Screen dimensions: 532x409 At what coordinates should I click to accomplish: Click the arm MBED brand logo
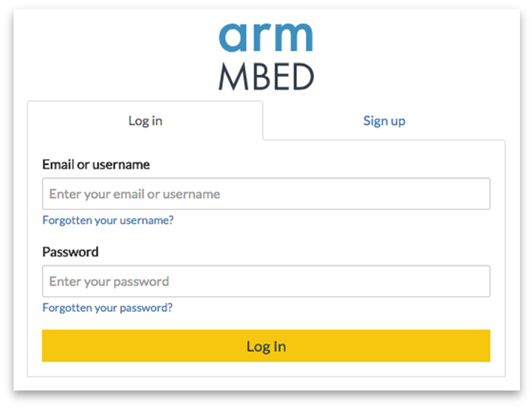pyautogui.click(x=266, y=57)
